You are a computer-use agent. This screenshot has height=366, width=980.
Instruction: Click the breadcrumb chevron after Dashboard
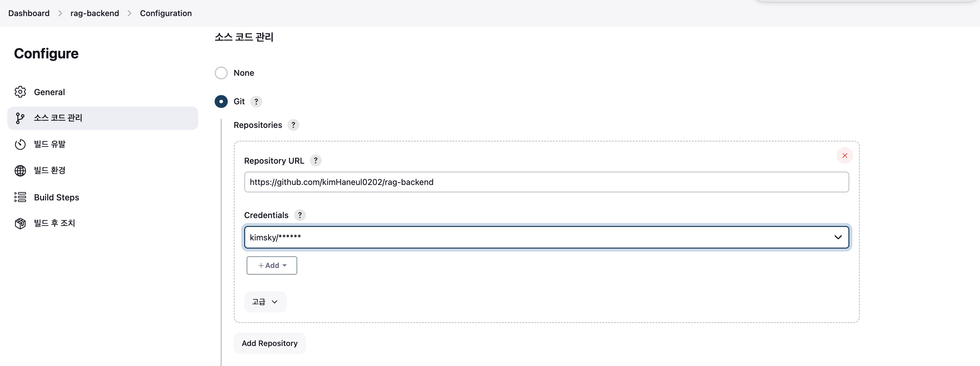pyautogui.click(x=60, y=13)
